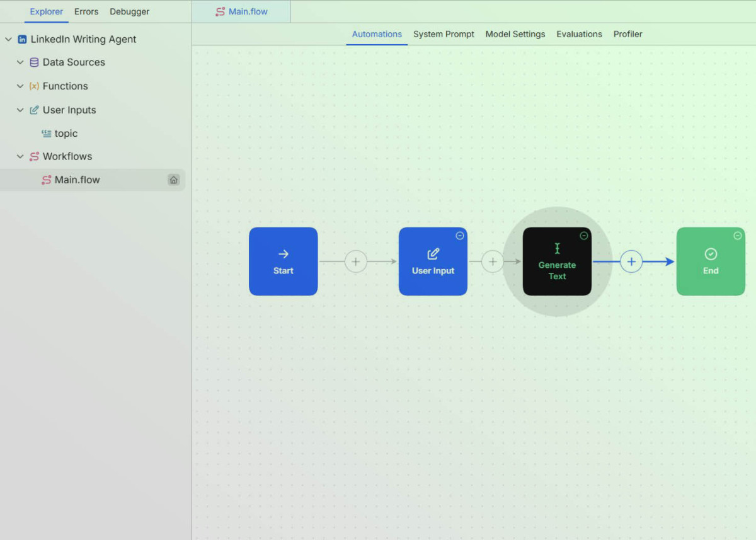This screenshot has height=540, width=756.
Task: Click the blue plus icon before End node
Action: pos(631,261)
